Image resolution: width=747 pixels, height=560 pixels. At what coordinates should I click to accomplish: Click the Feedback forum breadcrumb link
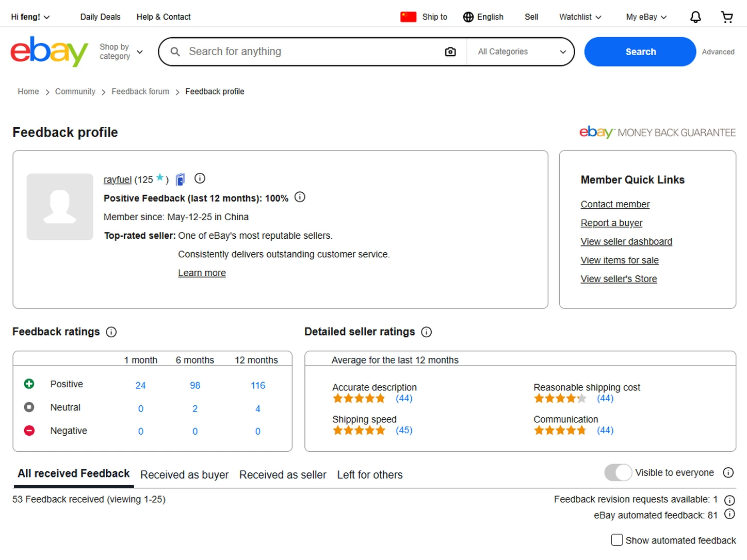tap(140, 91)
